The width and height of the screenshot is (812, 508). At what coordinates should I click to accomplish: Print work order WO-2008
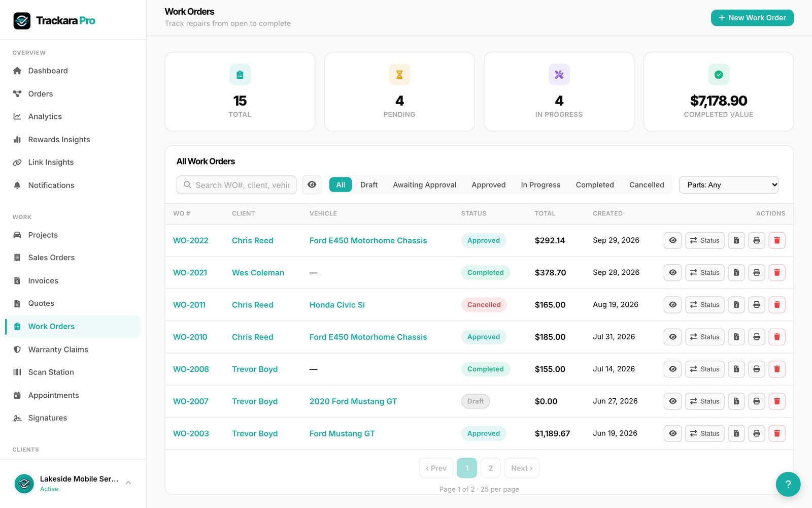[x=757, y=369]
